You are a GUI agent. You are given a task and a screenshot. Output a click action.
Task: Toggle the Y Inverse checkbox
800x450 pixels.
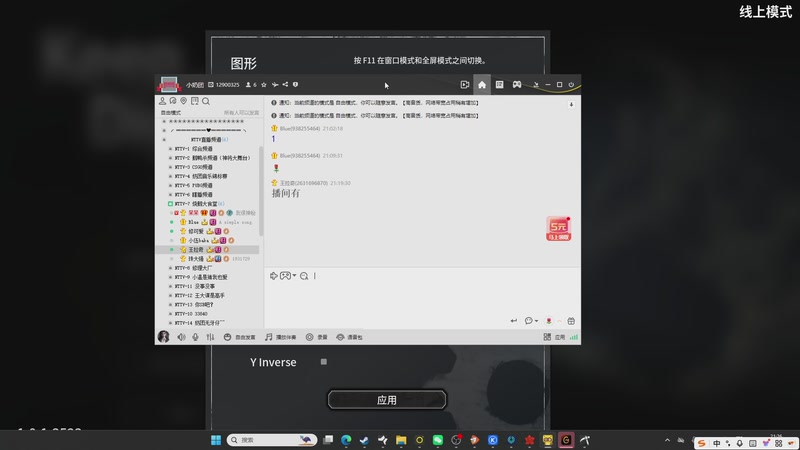point(323,362)
